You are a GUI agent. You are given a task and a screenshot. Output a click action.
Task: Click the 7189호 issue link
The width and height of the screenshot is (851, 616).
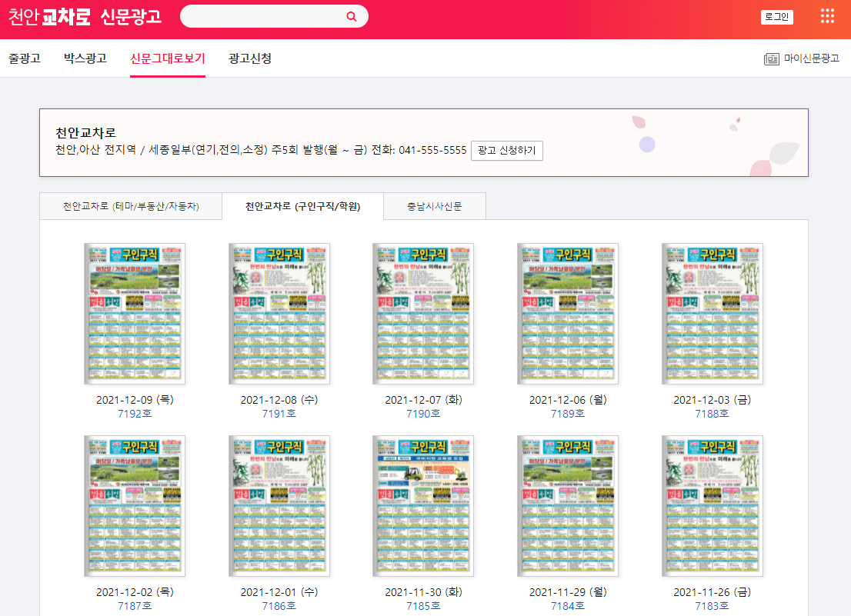568,414
